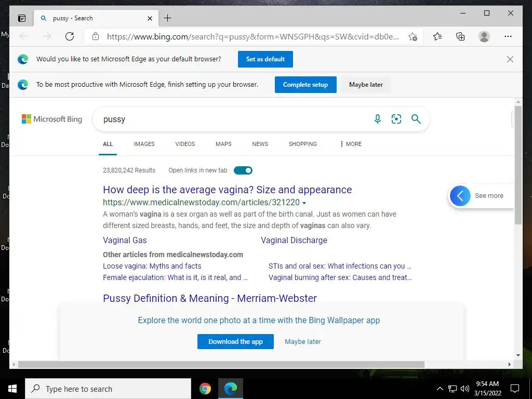Switch to the SHOPPING tab
Image resolution: width=532 pixels, height=399 pixels.
click(x=303, y=144)
